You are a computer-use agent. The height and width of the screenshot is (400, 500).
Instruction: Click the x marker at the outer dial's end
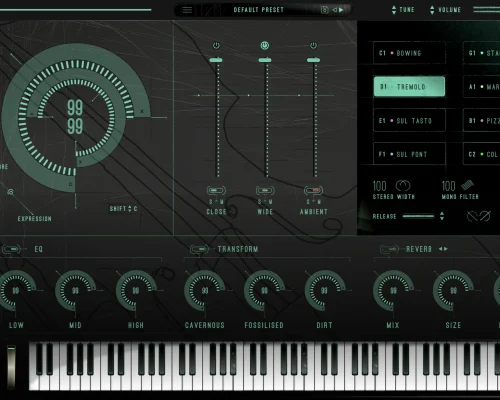(x=142, y=111)
